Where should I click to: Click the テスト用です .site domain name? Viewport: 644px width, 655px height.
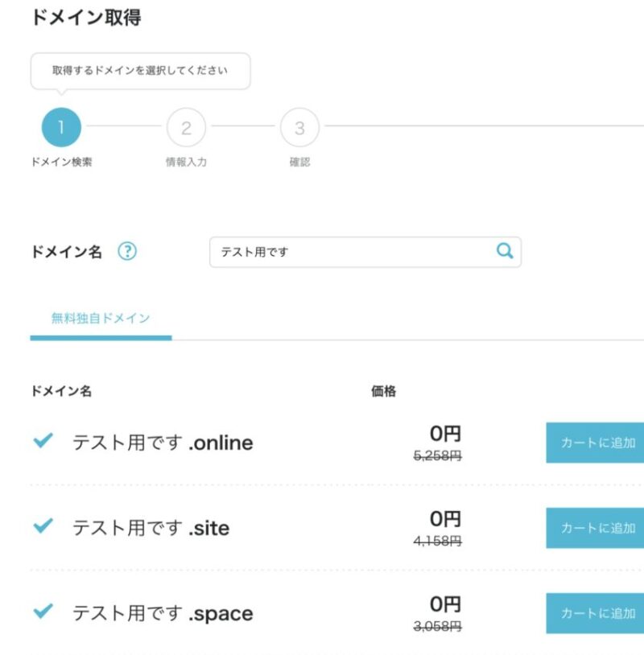click(151, 528)
